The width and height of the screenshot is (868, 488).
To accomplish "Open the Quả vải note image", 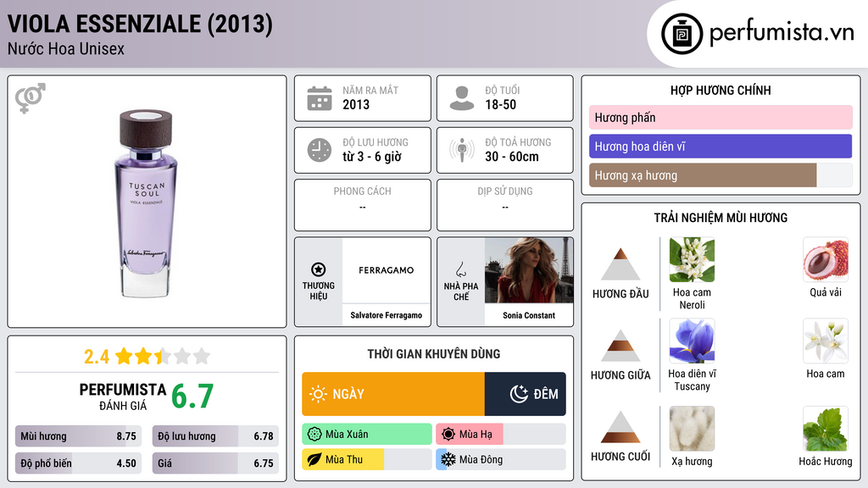I will [x=826, y=260].
